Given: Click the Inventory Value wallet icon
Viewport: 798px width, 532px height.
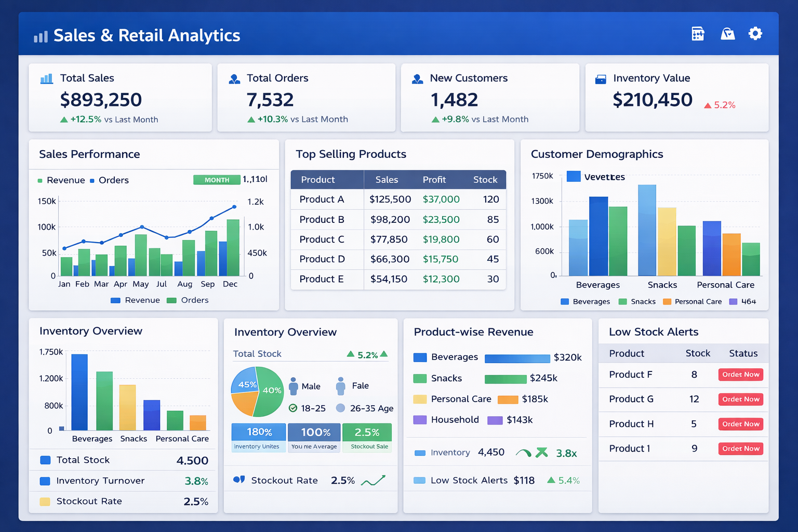Looking at the screenshot, I should 601,79.
